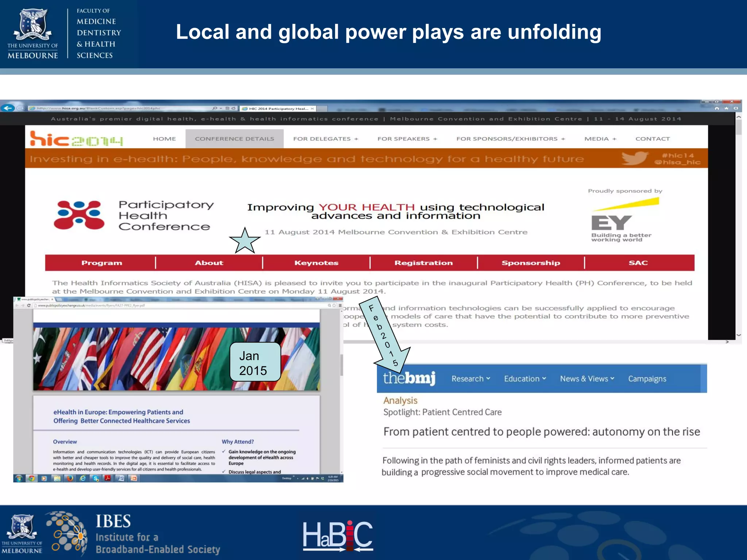
Task: Click the Windows Start button
Action: (x=19, y=478)
